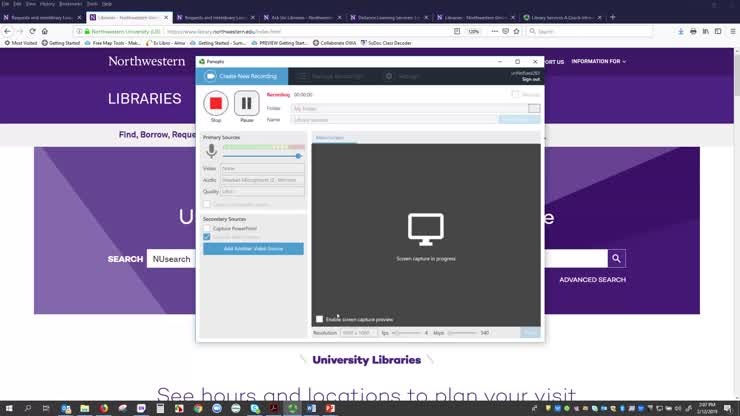
Task: Open Chrome from the taskbar
Action: [198, 408]
